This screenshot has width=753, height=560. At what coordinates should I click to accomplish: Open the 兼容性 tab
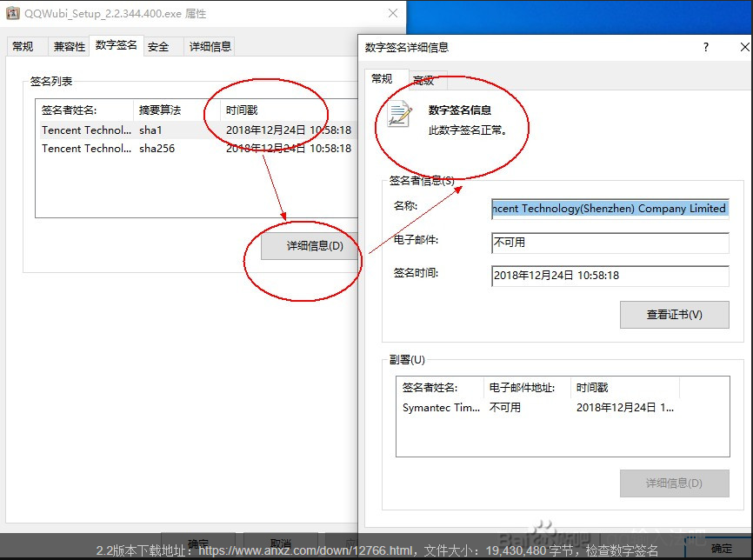pos(70,47)
